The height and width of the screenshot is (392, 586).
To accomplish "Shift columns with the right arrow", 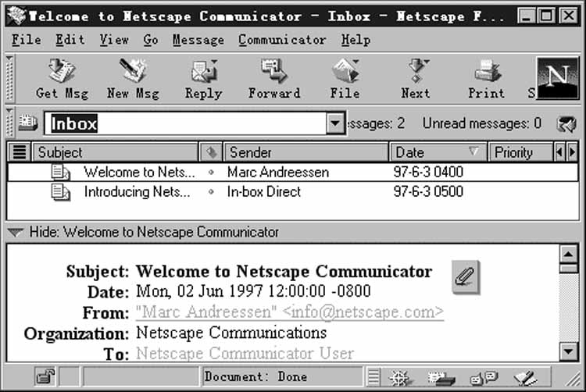I will click(x=572, y=152).
